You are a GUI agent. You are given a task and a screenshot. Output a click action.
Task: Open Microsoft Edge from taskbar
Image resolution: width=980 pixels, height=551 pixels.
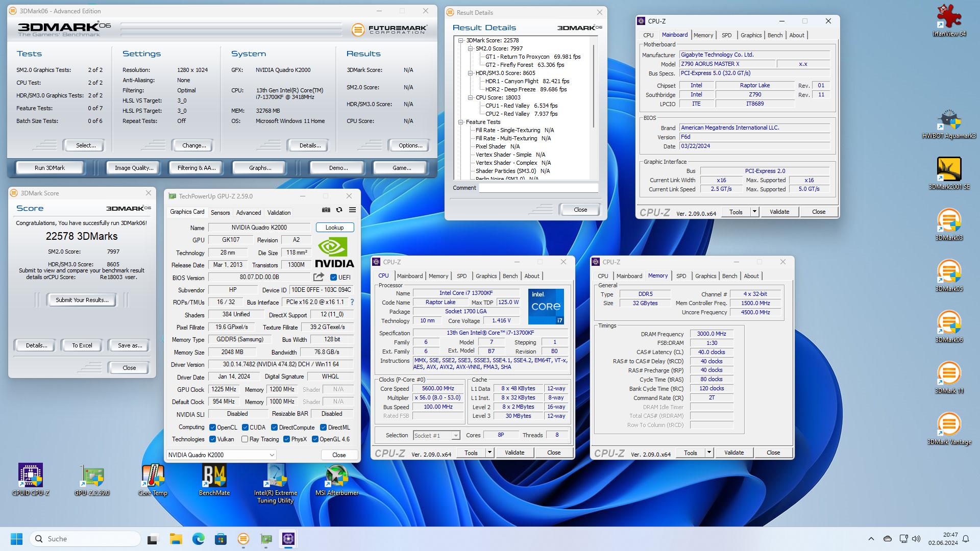coord(198,539)
